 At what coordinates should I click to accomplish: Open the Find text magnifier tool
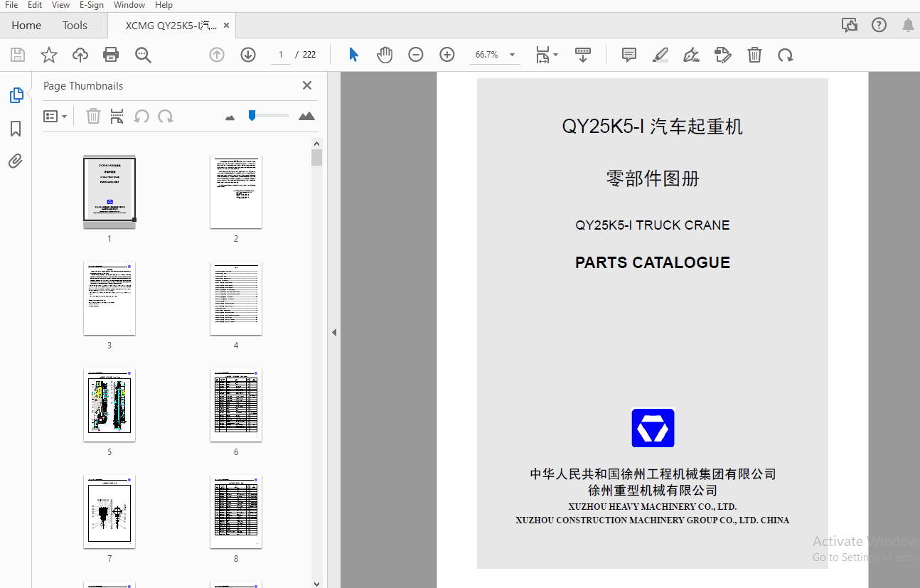click(x=143, y=55)
